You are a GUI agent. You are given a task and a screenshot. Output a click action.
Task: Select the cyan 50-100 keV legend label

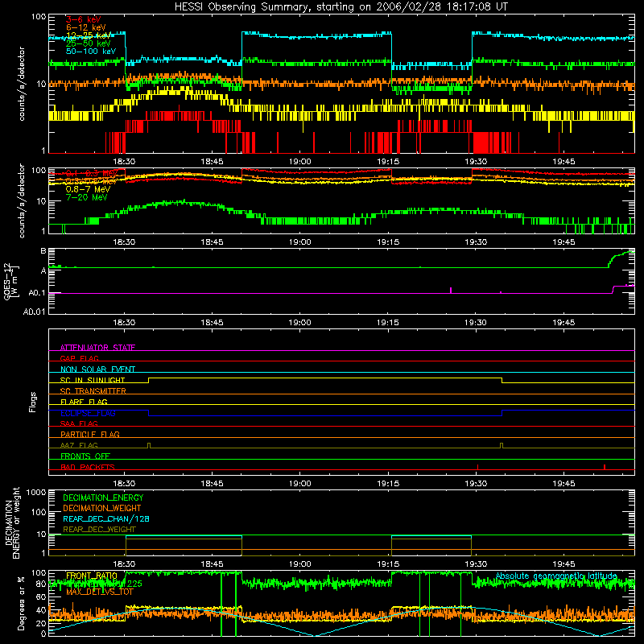[x=90, y=52]
